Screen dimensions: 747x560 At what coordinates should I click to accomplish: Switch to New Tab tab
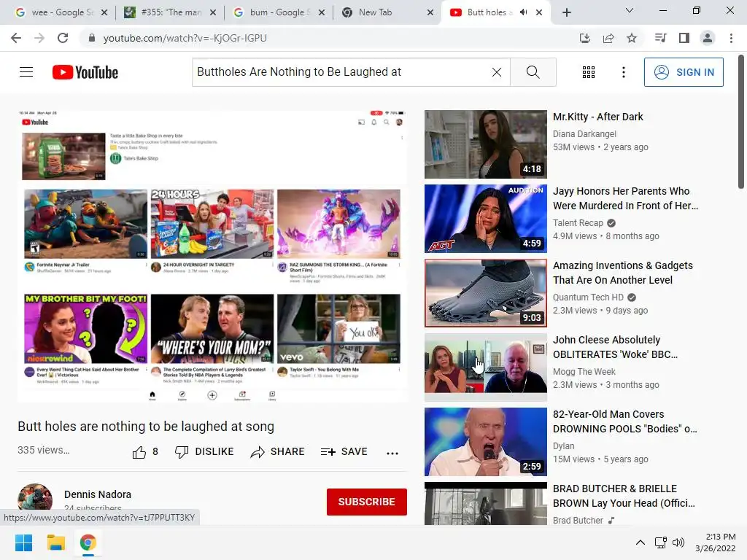pos(381,12)
